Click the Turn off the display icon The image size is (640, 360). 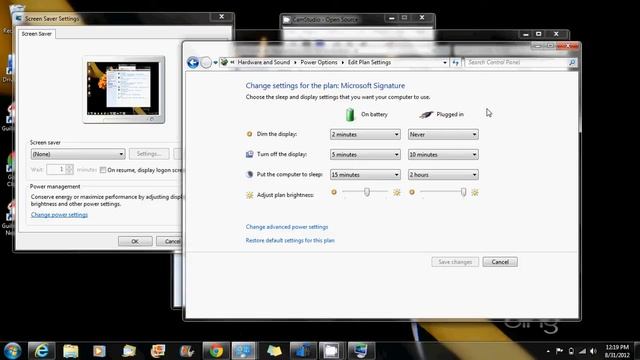pyautogui.click(x=249, y=154)
